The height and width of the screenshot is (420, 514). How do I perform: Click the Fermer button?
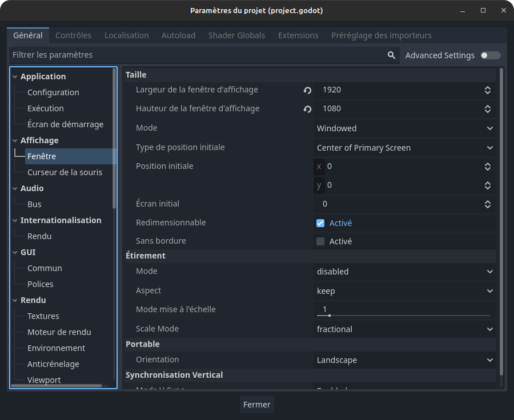click(x=256, y=405)
